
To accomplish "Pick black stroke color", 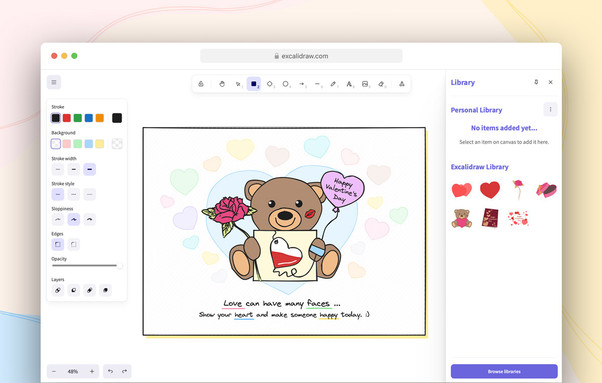I will coord(56,118).
